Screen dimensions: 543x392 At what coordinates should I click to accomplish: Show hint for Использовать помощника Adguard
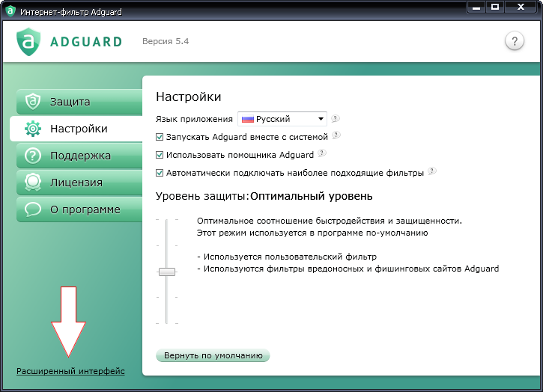[x=322, y=153]
